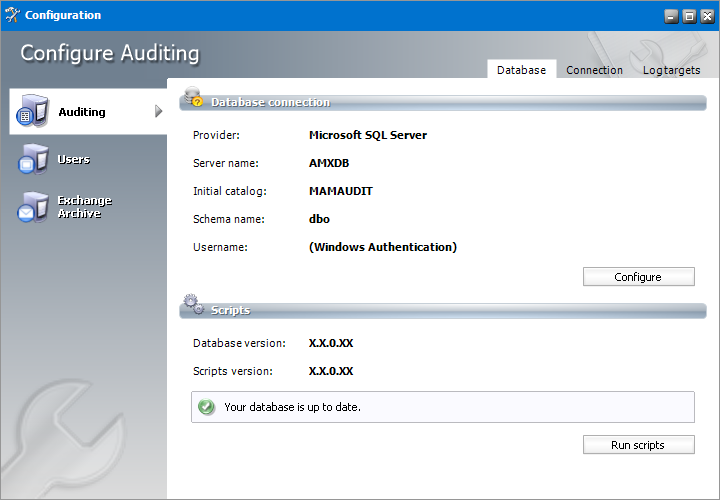Click the Scripts gears icon
This screenshot has width=720, height=500.
[193, 305]
